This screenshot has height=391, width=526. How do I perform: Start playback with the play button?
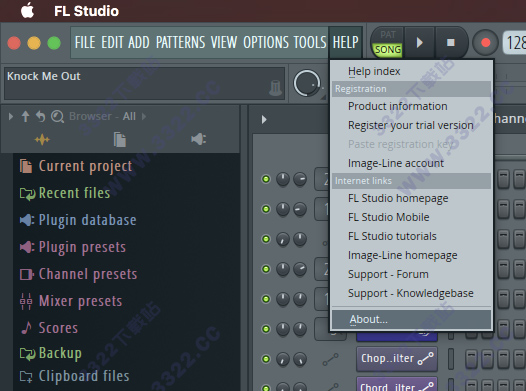419,43
